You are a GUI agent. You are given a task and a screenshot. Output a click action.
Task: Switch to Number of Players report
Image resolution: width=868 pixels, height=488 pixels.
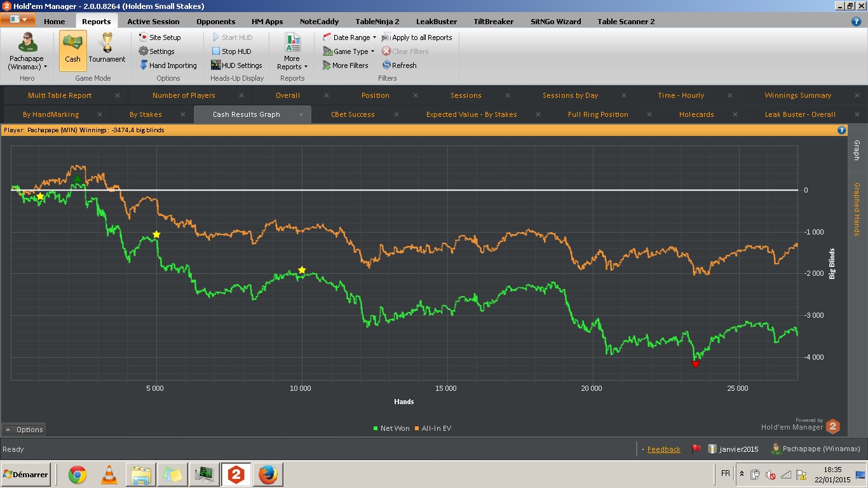[x=184, y=95]
